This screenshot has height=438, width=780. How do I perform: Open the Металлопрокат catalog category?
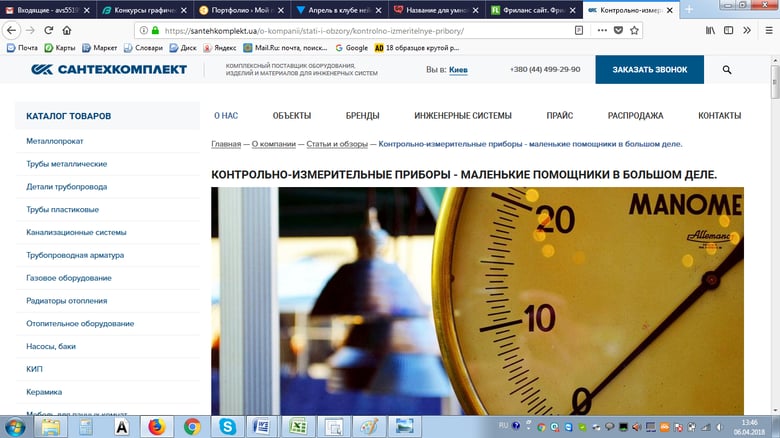55,141
